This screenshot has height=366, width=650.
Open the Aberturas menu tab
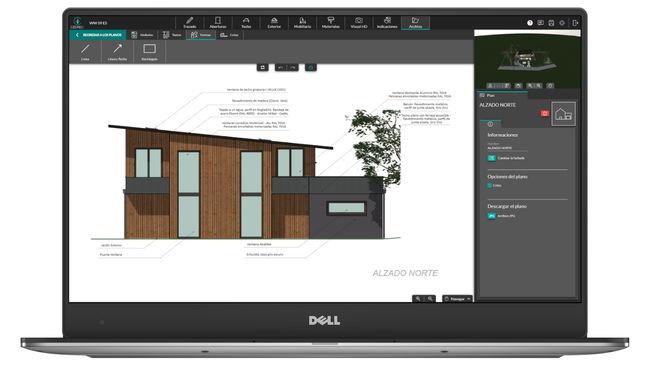click(218, 22)
